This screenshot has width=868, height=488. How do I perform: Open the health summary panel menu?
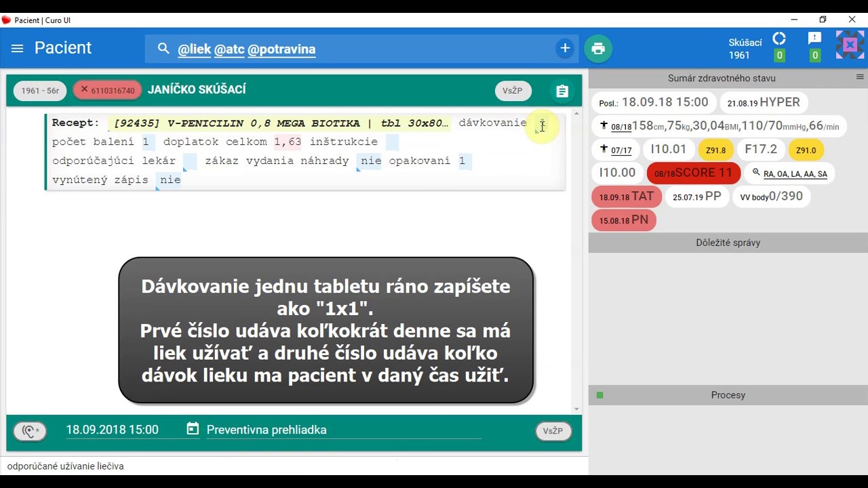pyautogui.click(x=860, y=77)
